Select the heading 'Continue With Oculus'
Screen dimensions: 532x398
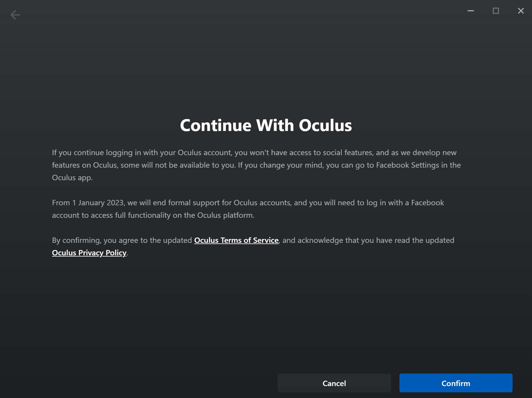click(x=266, y=125)
